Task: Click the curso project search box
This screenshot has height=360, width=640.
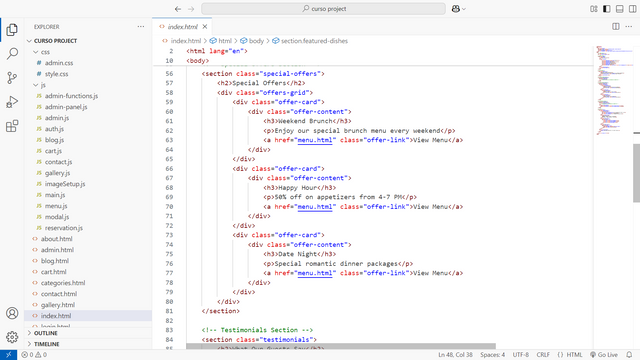Action: pyautogui.click(x=323, y=9)
